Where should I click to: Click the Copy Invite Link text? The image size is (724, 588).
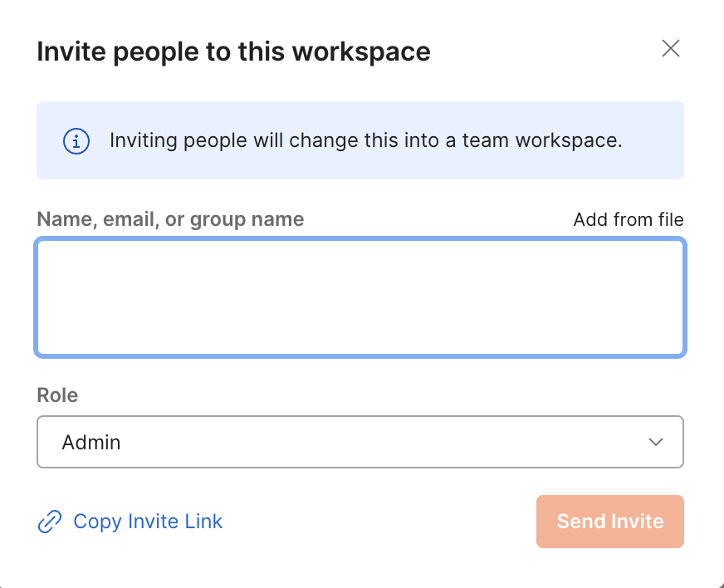[x=148, y=522]
